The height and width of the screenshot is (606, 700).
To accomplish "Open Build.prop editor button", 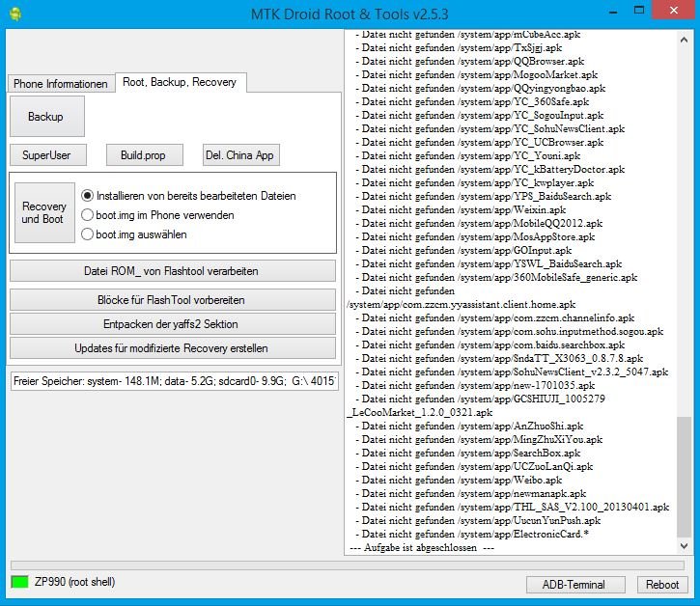I will pyautogui.click(x=144, y=155).
